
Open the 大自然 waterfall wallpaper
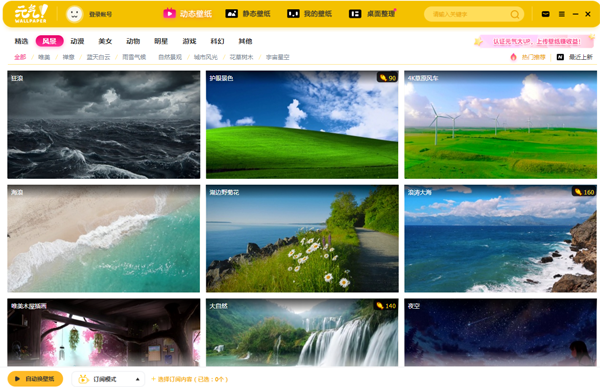pyautogui.click(x=302, y=332)
